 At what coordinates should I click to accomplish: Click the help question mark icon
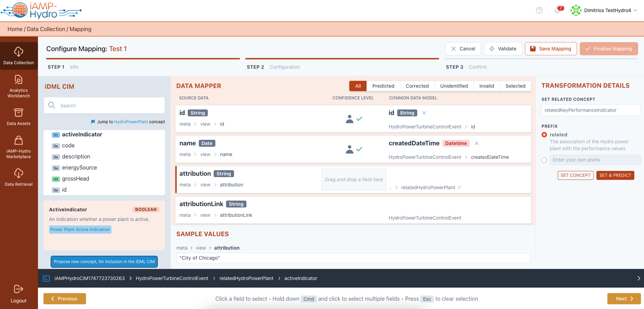tap(539, 10)
